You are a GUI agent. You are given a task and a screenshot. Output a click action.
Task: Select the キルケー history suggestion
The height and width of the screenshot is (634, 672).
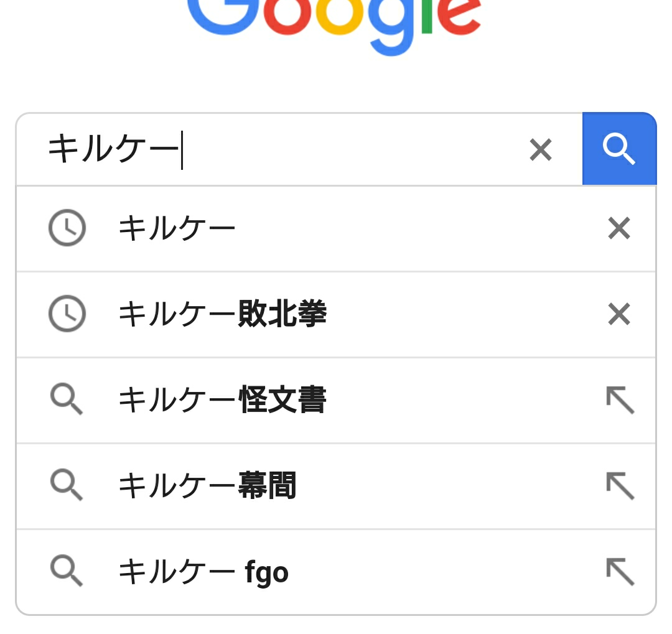click(x=177, y=229)
